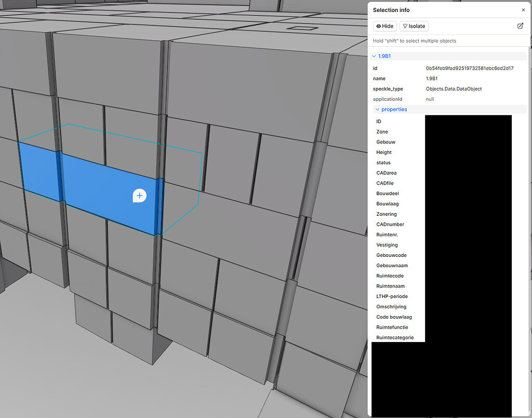Click the small rectangular hatch on the roof
The height and width of the screenshot is (418, 532).
[x=302, y=28]
